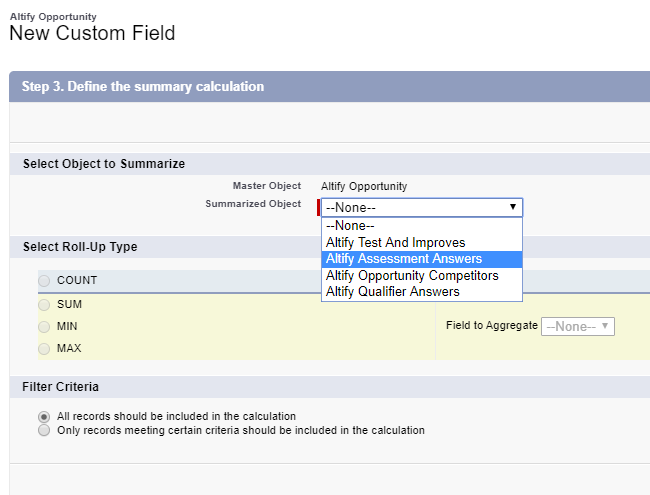650x495 pixels.
Task: Click the COUNT label text
Action: (x=77, y=280)
